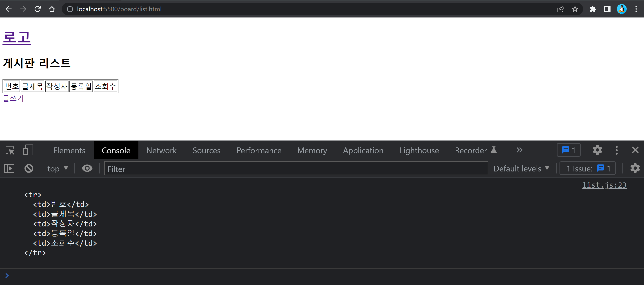Open the top JavaScript context dropdown

[58, 169]
